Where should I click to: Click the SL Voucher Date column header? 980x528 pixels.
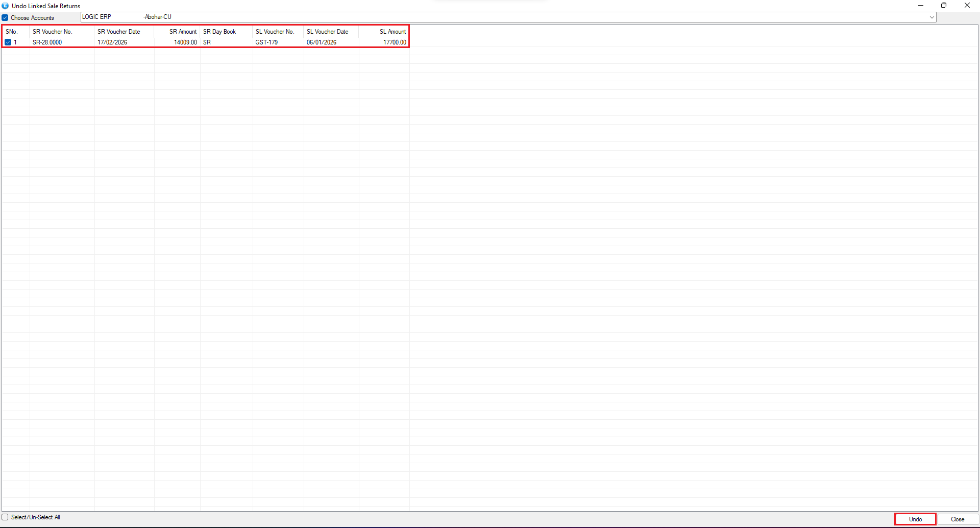327,32
